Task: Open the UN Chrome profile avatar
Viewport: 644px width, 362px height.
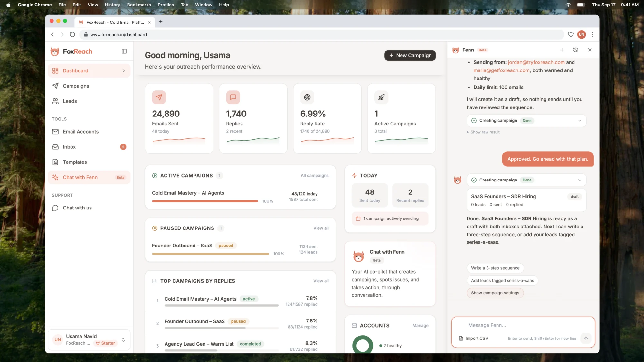Action: (582, 35)
